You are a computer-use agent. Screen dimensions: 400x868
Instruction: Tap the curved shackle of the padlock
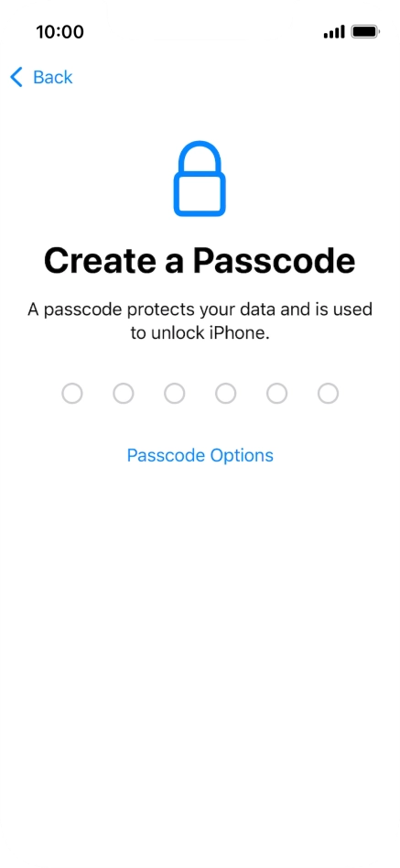(x=200, y=157)
